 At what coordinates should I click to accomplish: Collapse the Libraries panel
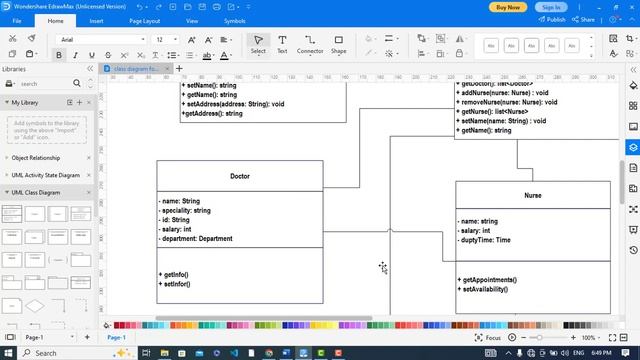pos(90,69)
